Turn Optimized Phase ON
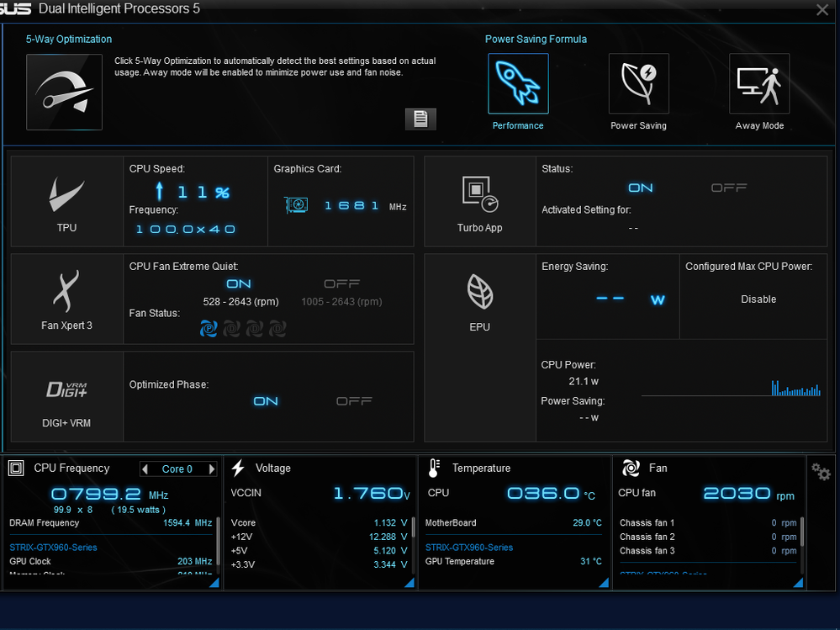The image size is (840, 630). click(x=266, y=401)
